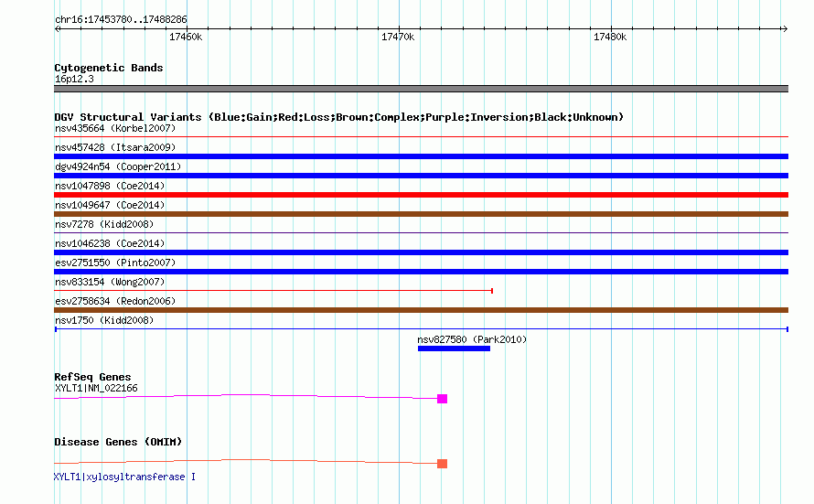Viewport: 814px width, 504px height.
Task: Open the DGV Structural Variants track title
Action: (x=339, y=117)
